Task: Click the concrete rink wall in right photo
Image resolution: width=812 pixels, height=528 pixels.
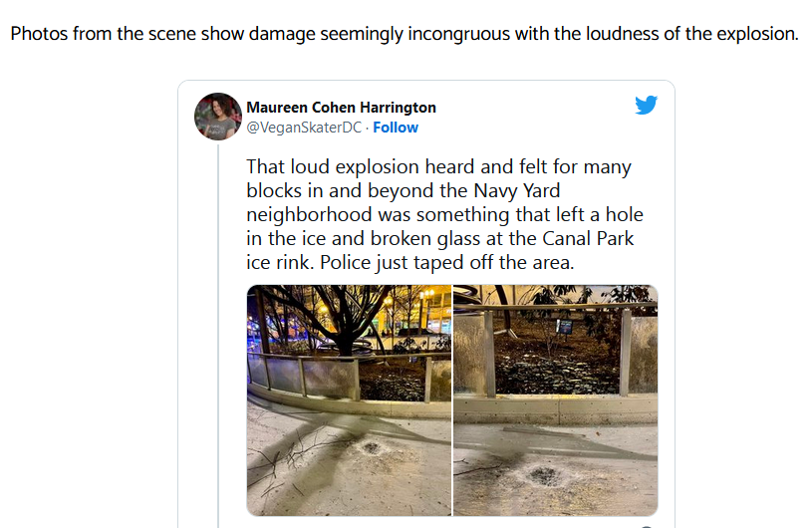Action: click(x=556, y=410)
